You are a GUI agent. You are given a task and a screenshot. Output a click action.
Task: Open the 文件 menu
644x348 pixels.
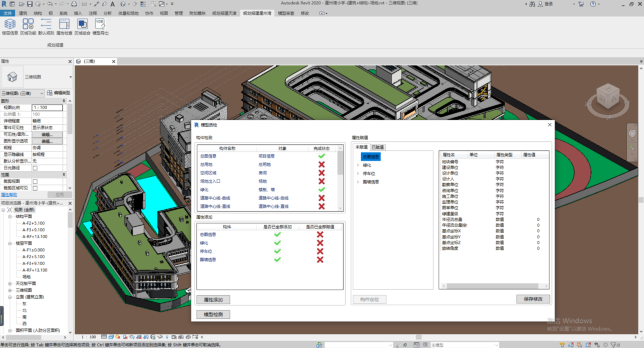point(8,13)
